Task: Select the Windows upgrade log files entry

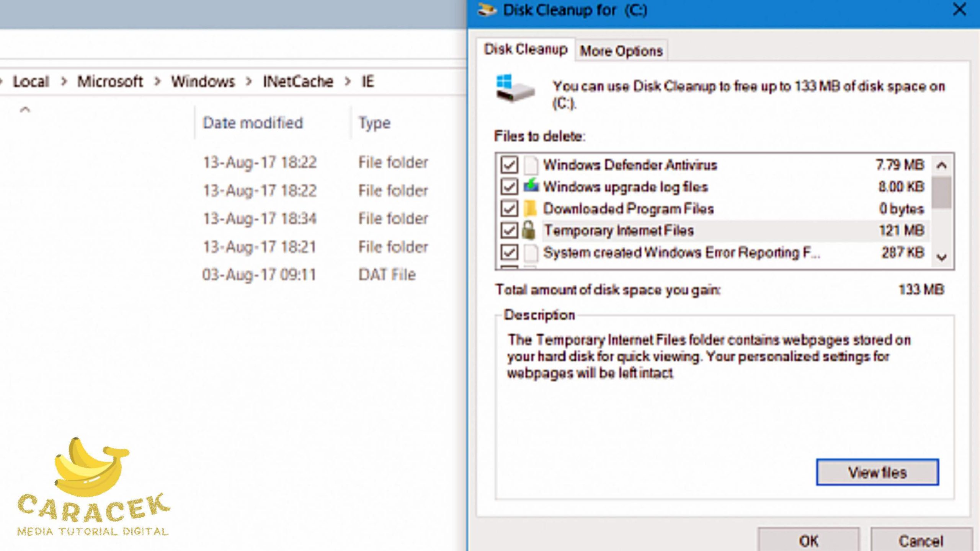Action: (626, 187)
